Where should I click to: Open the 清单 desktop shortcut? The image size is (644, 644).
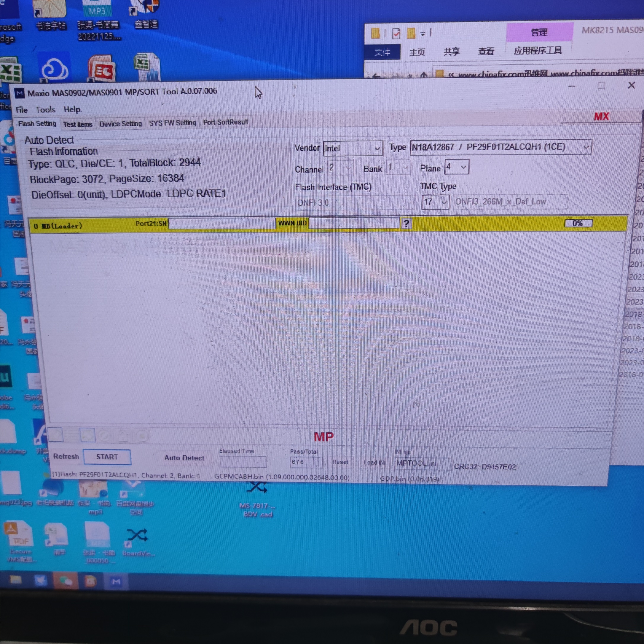pos(57,538)
